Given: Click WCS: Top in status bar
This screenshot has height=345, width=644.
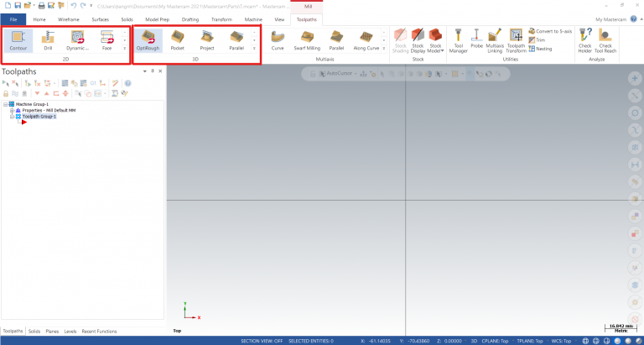Looking at the screenshot, I should coord(561,341).
